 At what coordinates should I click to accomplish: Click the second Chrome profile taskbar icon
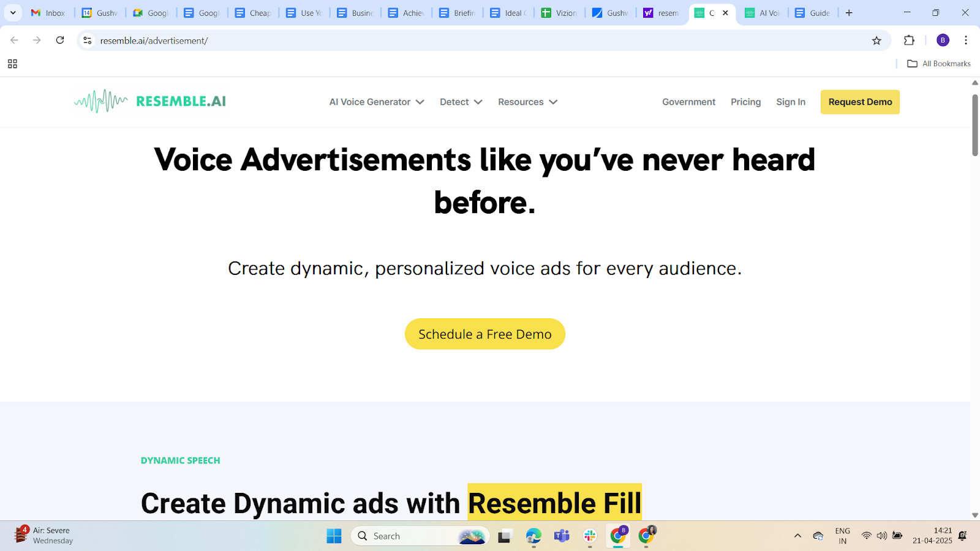[646, 536]
